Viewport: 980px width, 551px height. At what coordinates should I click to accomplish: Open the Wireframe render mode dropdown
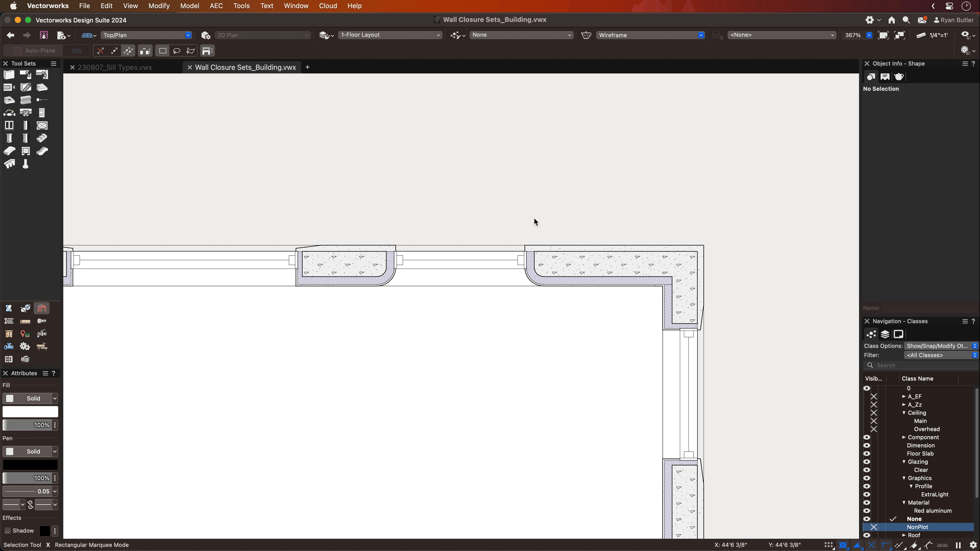point(650,35)
